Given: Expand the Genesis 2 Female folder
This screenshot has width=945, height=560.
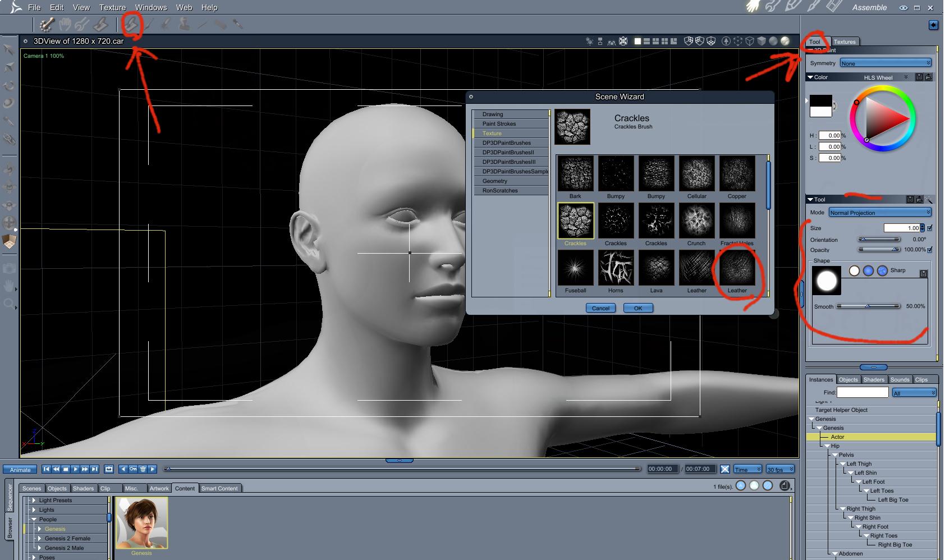Looking at the screenshot, I should (40, 539).
